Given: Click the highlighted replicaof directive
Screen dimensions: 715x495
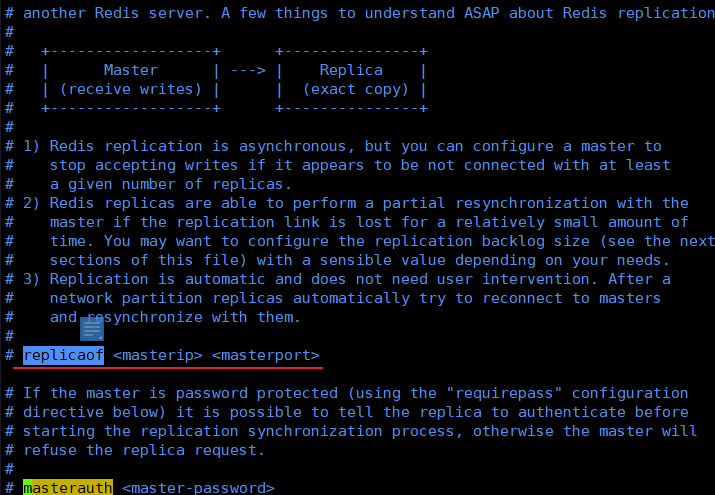Looking at the screenshot, I should click(63, 355).
